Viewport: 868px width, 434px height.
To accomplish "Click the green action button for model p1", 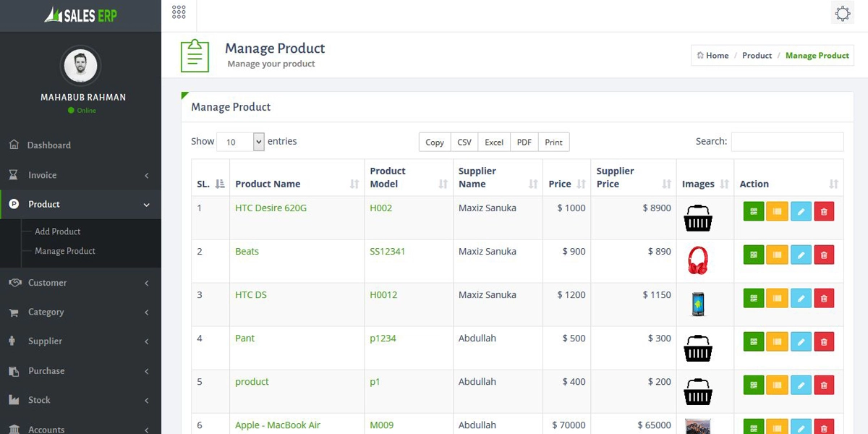I will pos(754,385).
